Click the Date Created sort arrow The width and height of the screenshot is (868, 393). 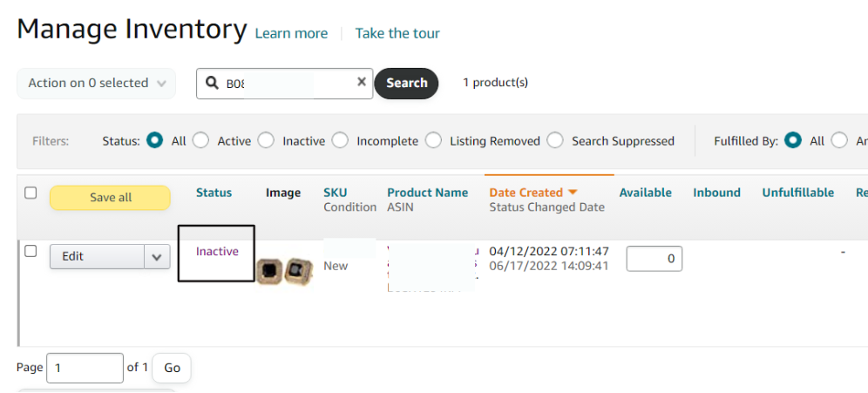[573, 193]
